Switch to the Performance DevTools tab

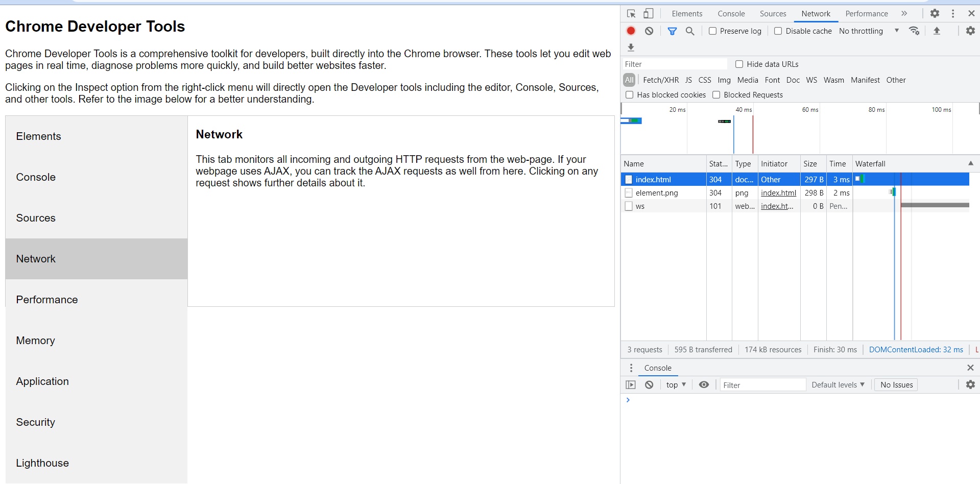click(x=866, y=14)
